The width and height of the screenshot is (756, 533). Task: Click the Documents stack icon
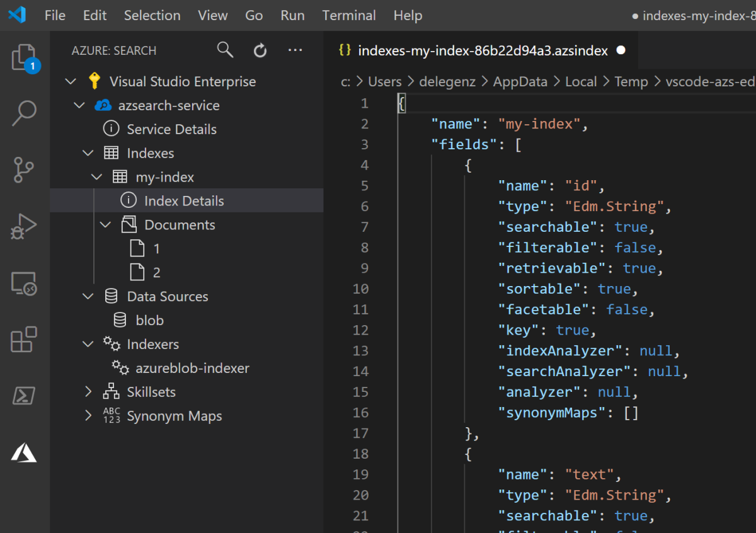[x=129, y=224]
